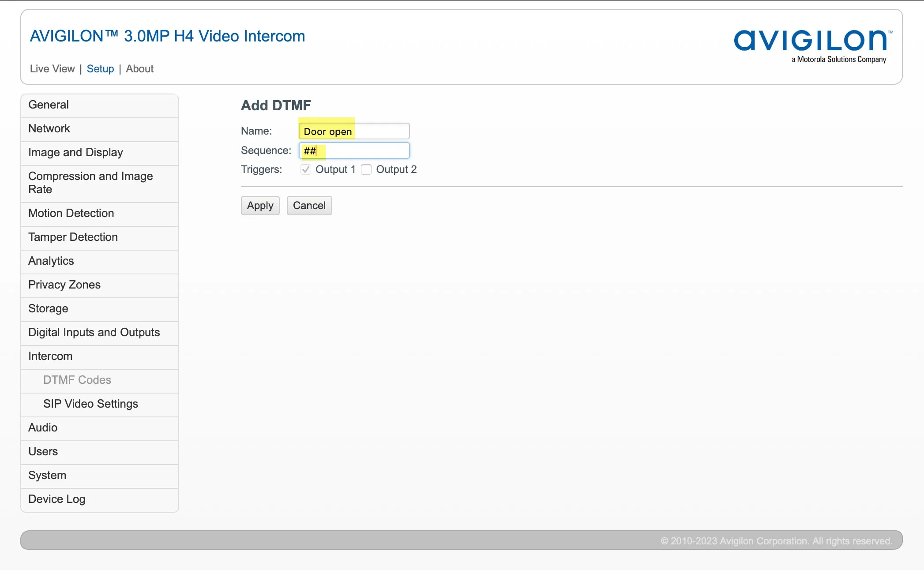Screen dimensions: 924x570
Task: Go to the Setup page
Action: tap(100, 69)
